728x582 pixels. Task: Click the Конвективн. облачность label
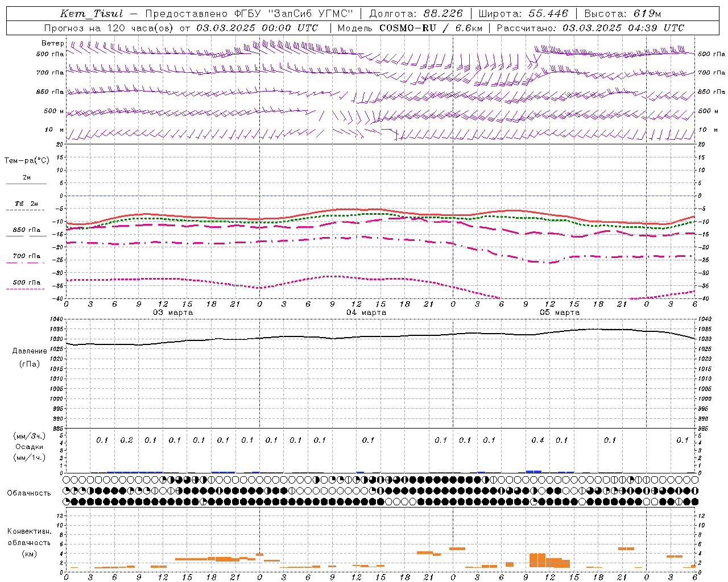[x=29, y=537]
